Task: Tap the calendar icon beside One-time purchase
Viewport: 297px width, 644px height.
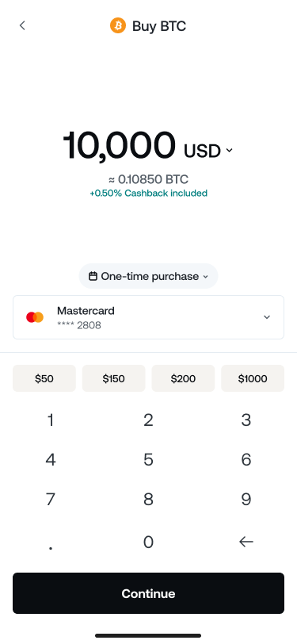Action: [93, 277]
